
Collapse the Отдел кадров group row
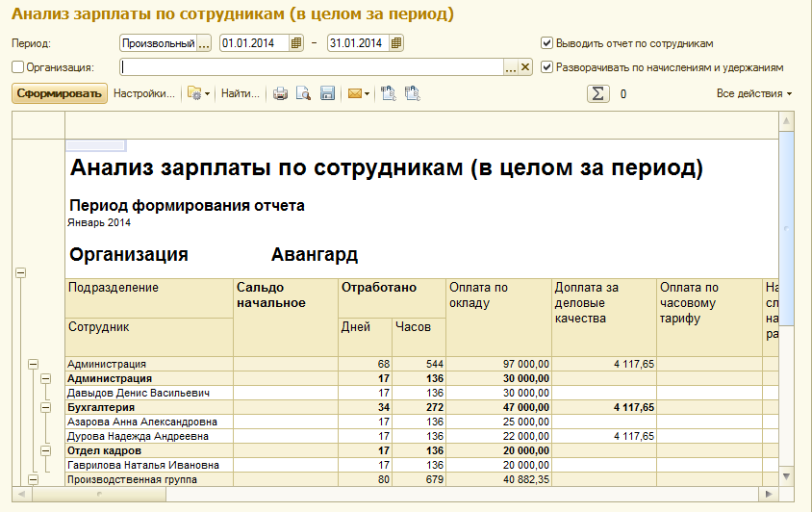(44, 450)
